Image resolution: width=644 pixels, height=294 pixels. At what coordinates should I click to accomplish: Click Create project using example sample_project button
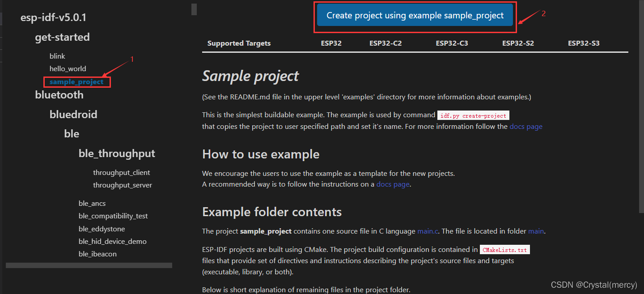415,15
